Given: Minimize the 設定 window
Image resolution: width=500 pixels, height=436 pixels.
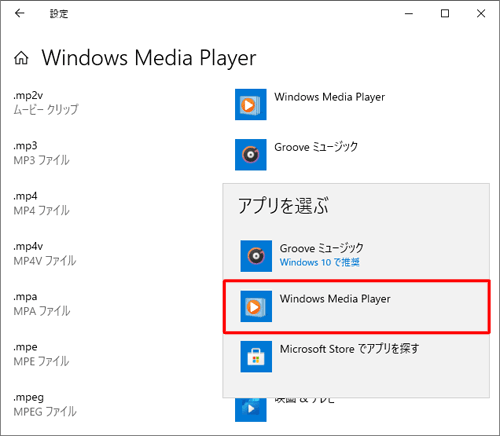Looking at the screenshot, I should click(409, 14).
